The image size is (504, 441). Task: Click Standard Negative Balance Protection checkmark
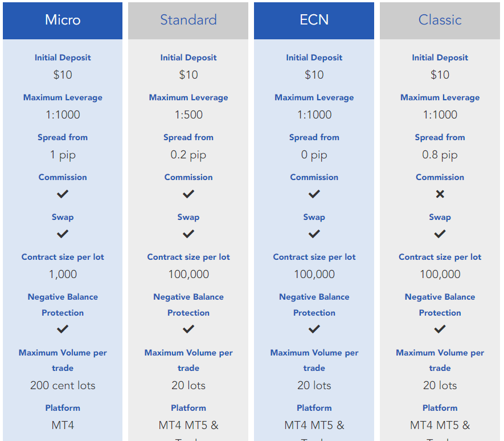click(189, 329)
